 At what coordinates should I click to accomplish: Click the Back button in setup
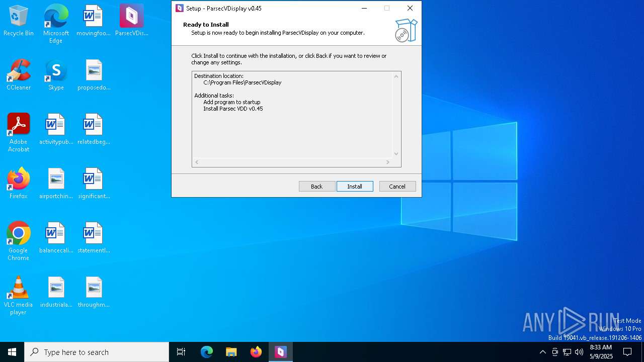coord(317,186)
